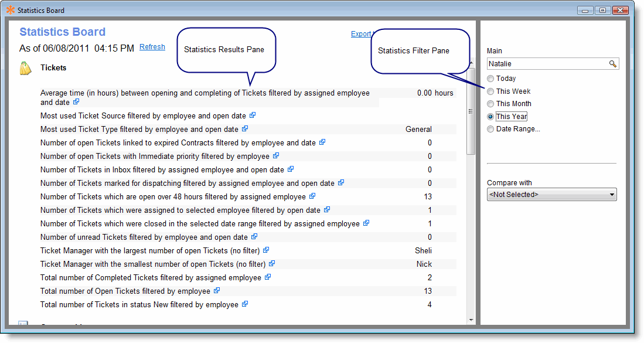
Task: Expand the Compare with dropdown
Action: (612, 195)
